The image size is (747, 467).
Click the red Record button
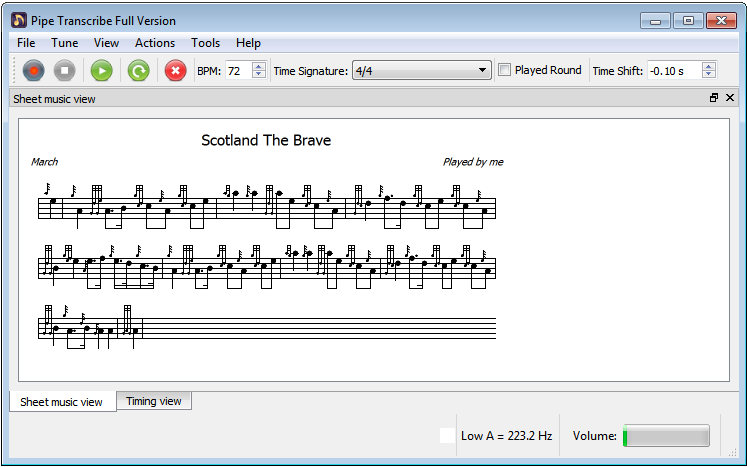pos(35,70)
